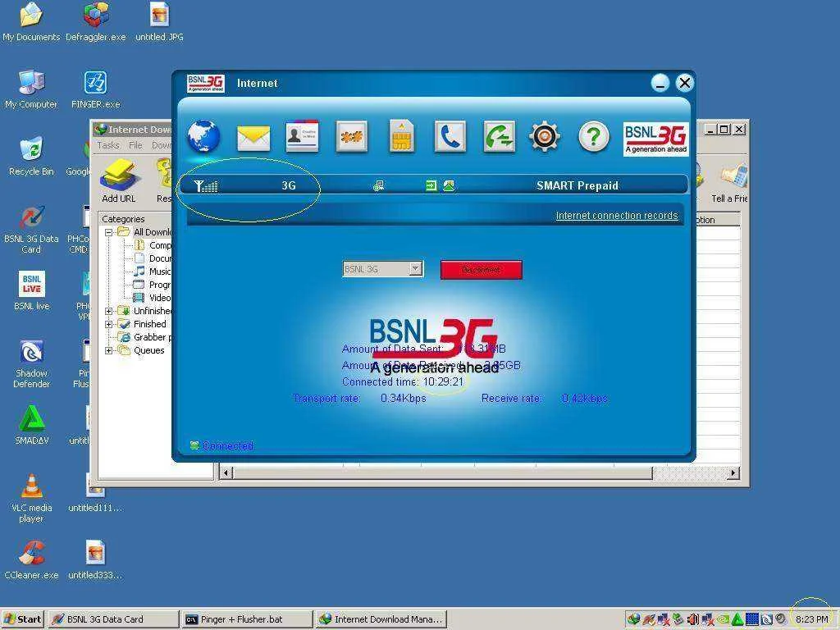Switch to Pinger + Flusher.bat taskbar button

[247, 619]
